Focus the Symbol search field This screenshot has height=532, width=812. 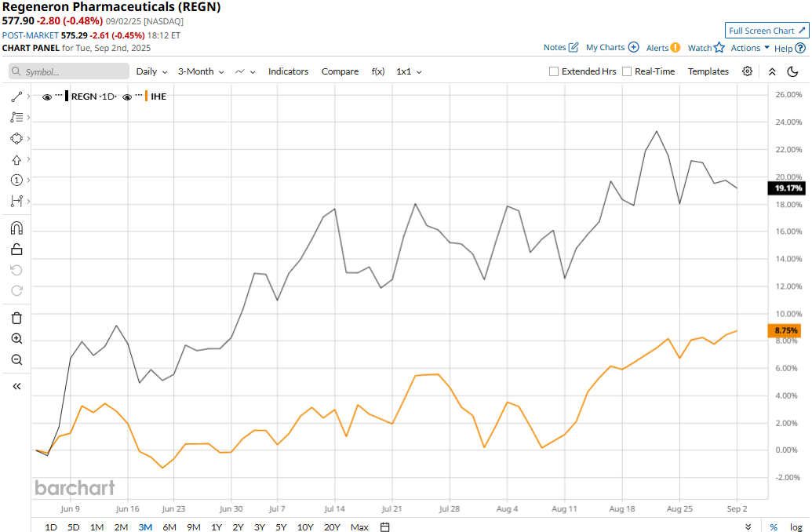click(x=69, y=71)
